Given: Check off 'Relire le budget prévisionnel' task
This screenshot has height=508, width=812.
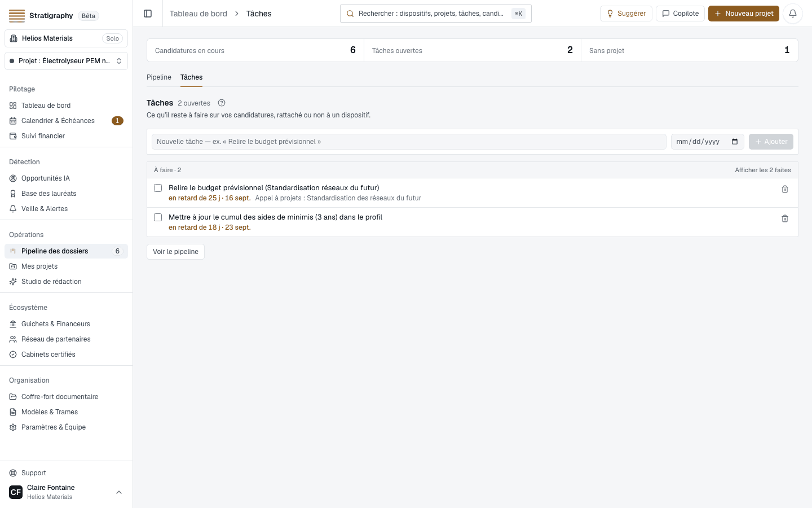Looking at the screenshot, I should (158, 188).
